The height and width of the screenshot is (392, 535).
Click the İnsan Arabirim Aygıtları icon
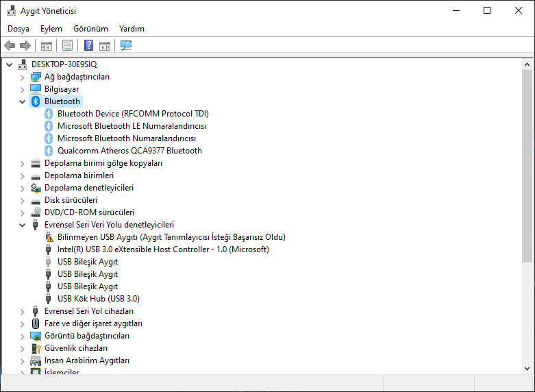(36, 360)
